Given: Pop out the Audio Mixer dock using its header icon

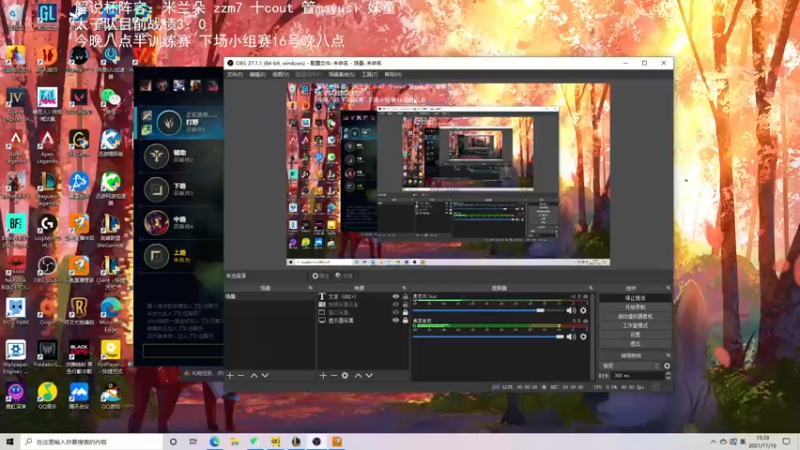Looking at the screenshot, I should click(x=591, y=288).
